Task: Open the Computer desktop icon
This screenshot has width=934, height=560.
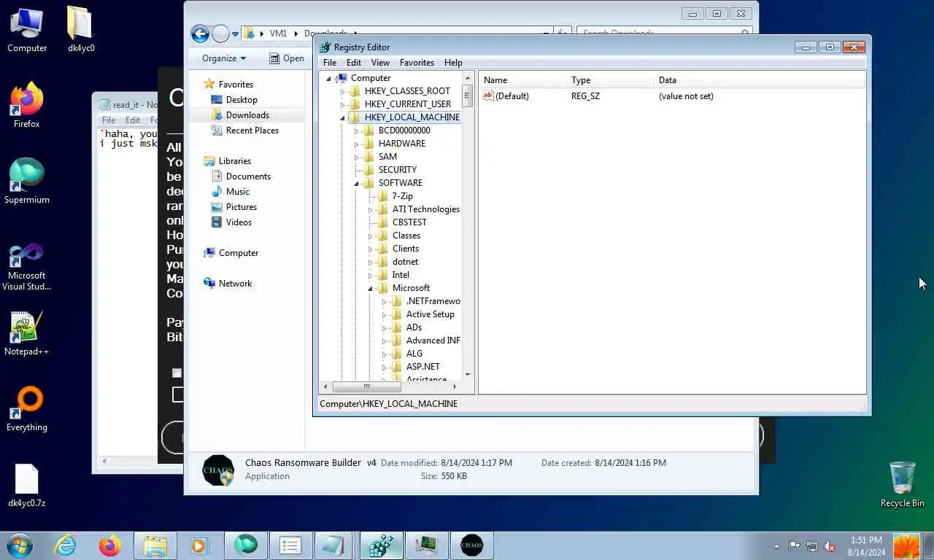Action: (27, 30)
